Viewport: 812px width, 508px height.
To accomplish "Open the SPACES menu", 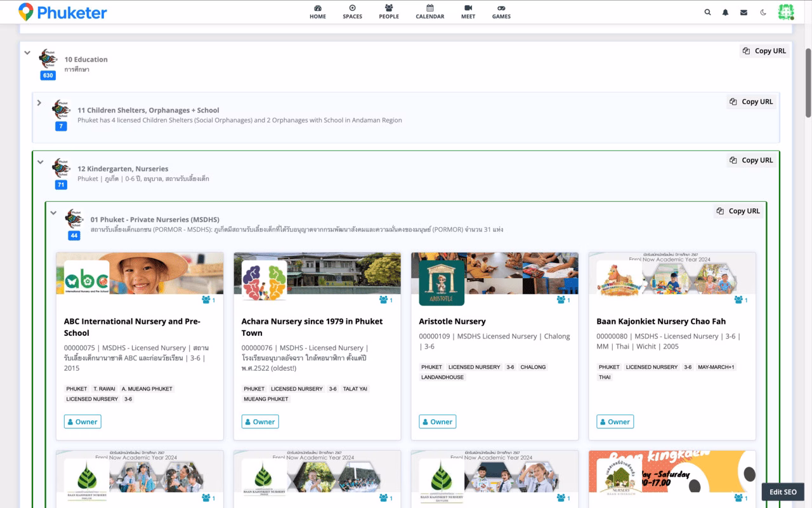I will [x=353, y=12].
